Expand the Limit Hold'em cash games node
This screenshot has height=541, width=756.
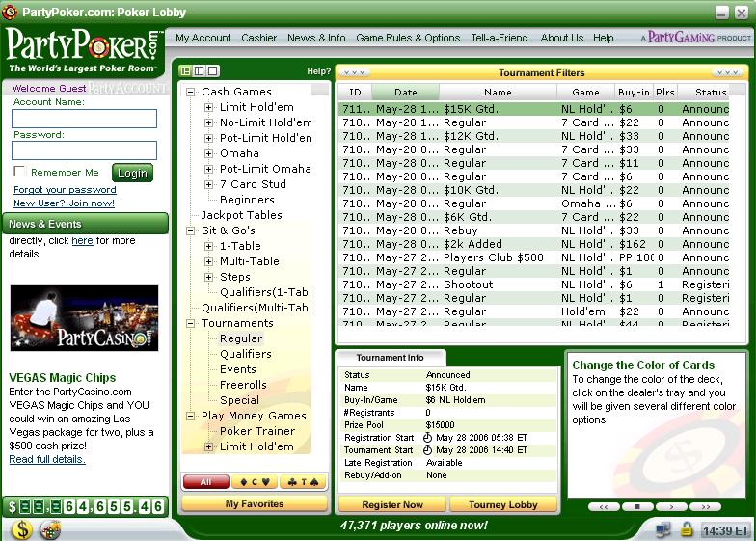[x=208, y=107]
